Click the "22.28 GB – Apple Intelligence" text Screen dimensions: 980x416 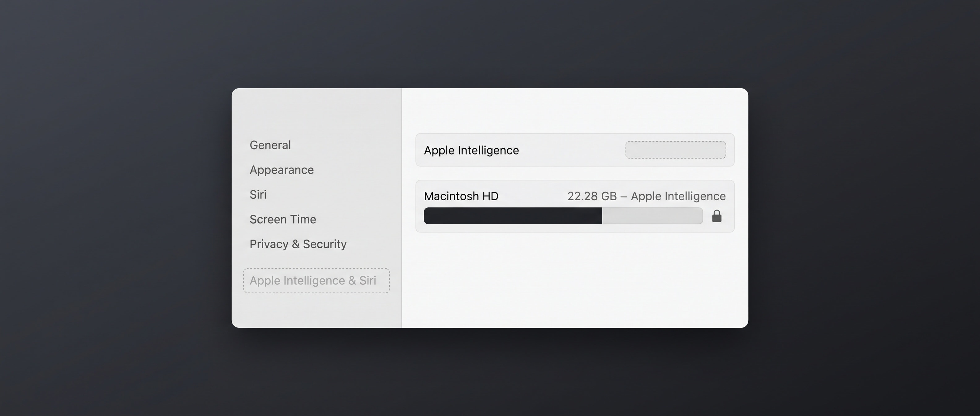point(646,196)
